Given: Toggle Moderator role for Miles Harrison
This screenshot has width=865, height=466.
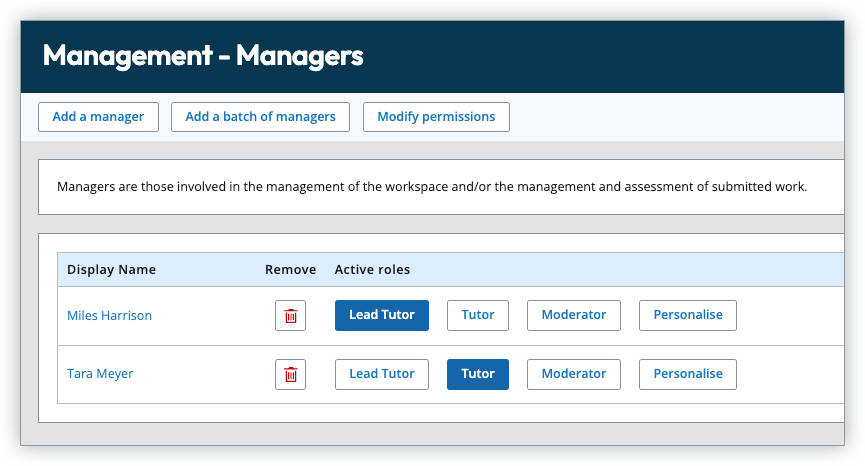Looking at the screenshot, I should [x=573, y=315].
